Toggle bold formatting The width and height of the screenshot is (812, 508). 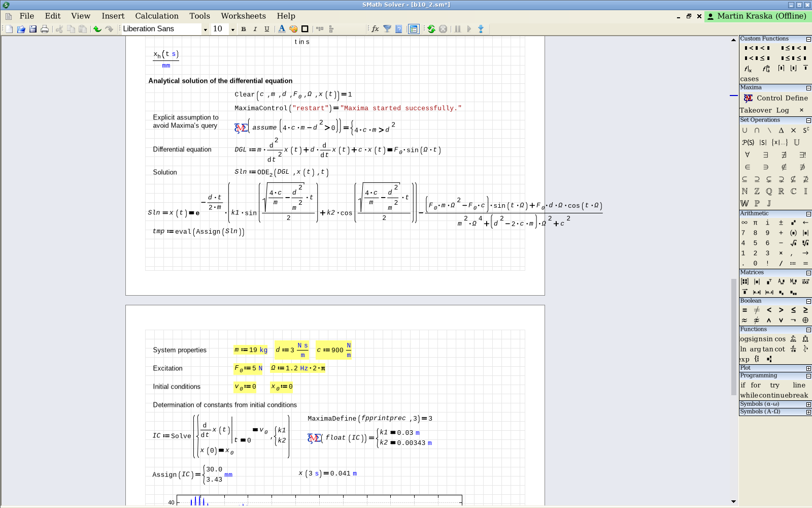tap(244, 29)
